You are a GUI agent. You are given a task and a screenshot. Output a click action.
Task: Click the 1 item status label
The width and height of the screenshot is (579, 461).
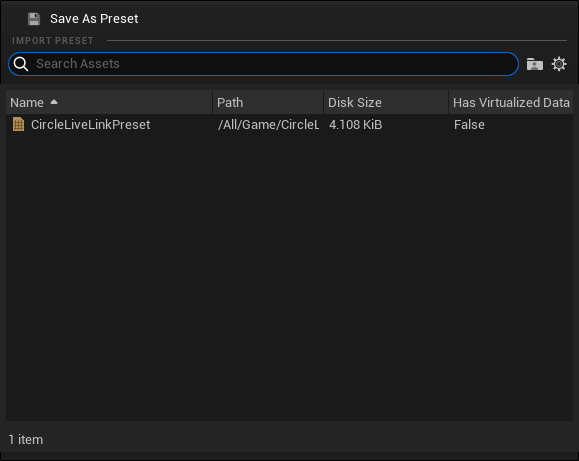click(26, 440)
